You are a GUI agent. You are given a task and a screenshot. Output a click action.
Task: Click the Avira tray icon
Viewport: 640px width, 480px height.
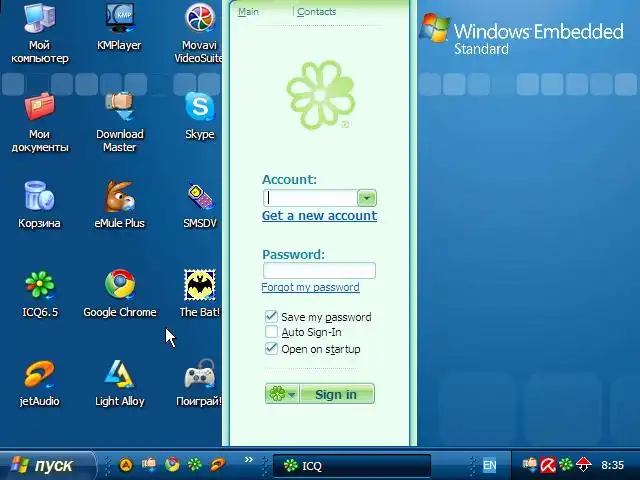(x=548, y=465)
